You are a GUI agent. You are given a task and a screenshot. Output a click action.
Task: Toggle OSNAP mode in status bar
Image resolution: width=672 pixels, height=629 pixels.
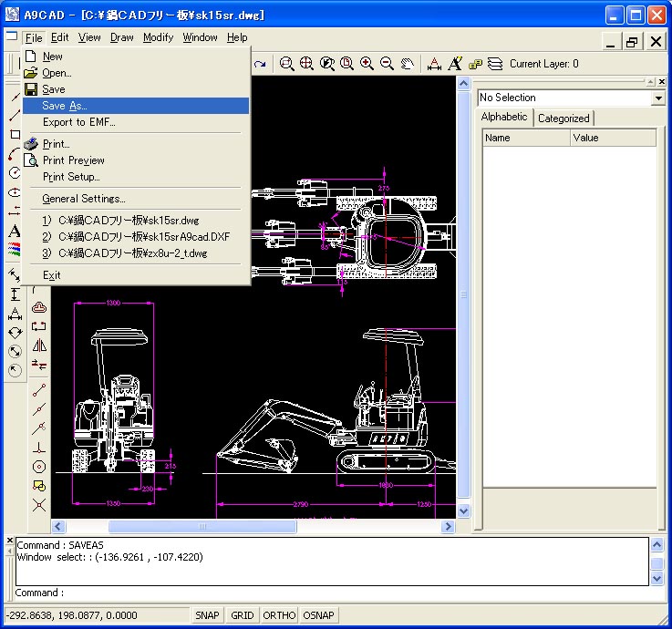coord(318,615)
